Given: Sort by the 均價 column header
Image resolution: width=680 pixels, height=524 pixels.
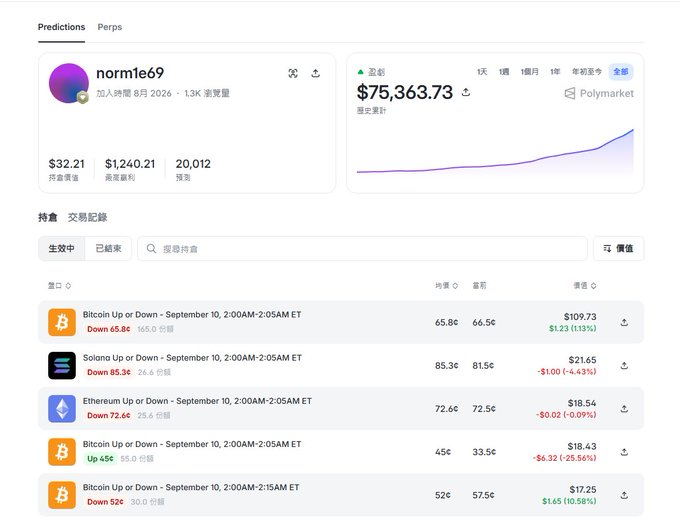Looking at the screenshot, I should 447,285.
